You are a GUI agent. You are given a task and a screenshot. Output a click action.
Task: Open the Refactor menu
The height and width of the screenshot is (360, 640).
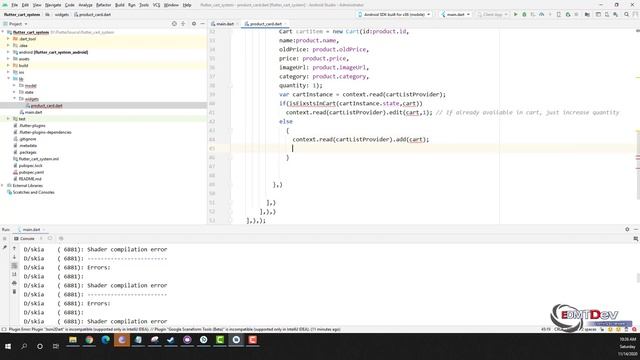click(x=103, y=5)
